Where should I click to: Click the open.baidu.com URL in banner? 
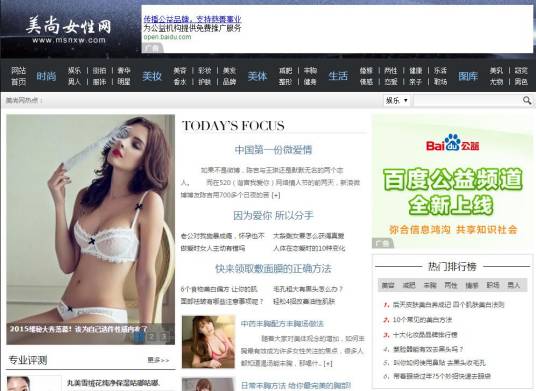click(168, 37)
